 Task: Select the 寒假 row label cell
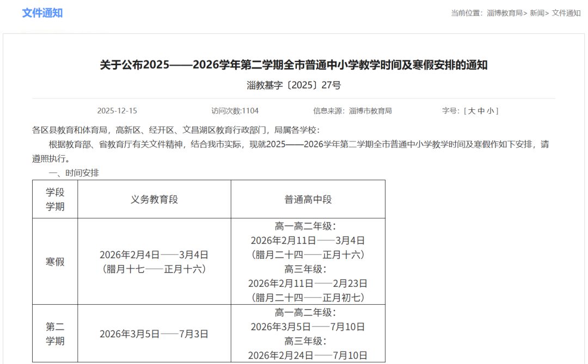point(55,262)
